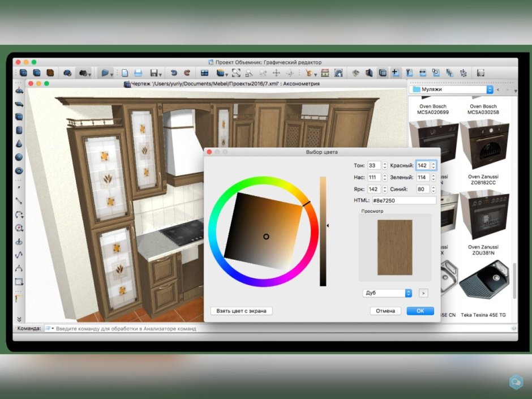Click the Тон value stepper

(385, 166)
